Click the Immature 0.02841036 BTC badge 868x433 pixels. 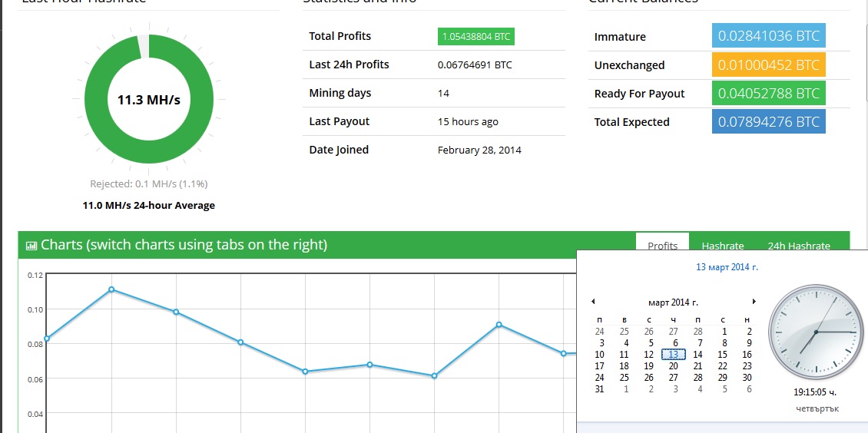point(768,35)
